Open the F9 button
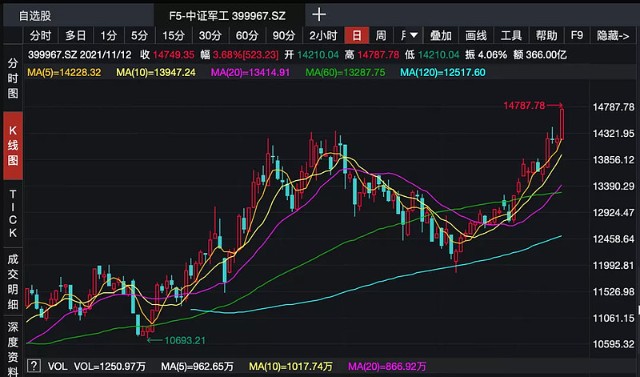Screen dimensions: 640x377 (577, 35)
